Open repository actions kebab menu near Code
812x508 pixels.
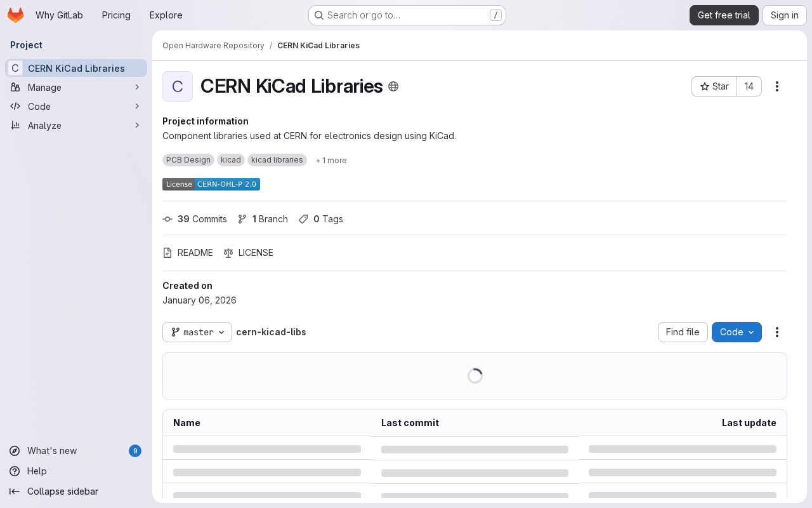coord(777,332)
